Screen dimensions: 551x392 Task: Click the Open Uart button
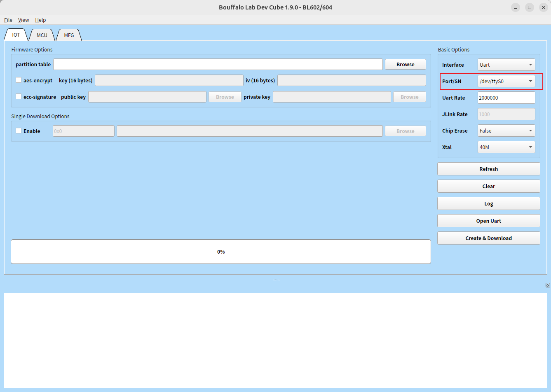[489, 221]
